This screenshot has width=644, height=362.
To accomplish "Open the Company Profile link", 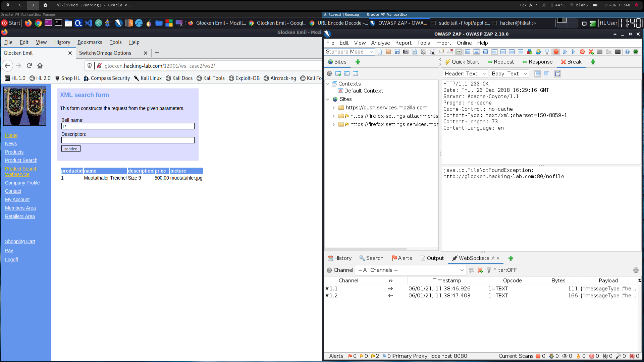I will 22,183.
